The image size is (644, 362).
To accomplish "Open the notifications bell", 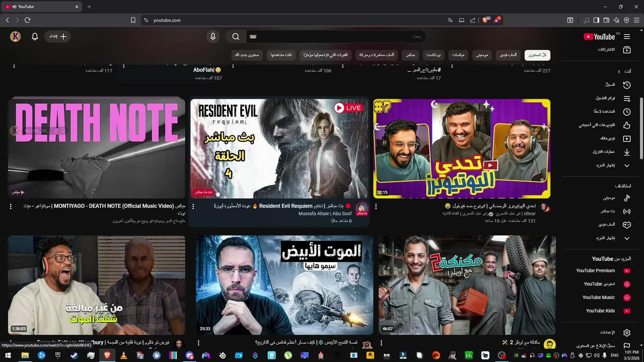I will coord(35,37).
